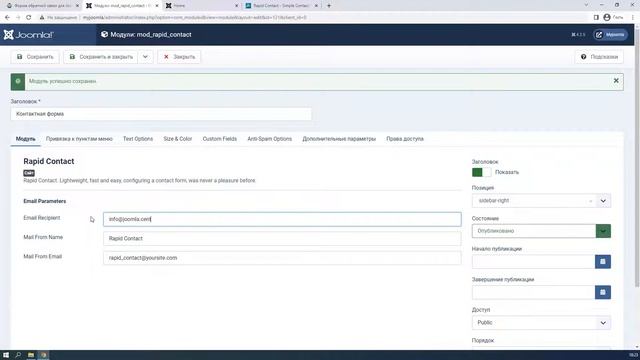Open the start publishing calendar picker
The image size is (640, 360).
(x=603, y=262)
